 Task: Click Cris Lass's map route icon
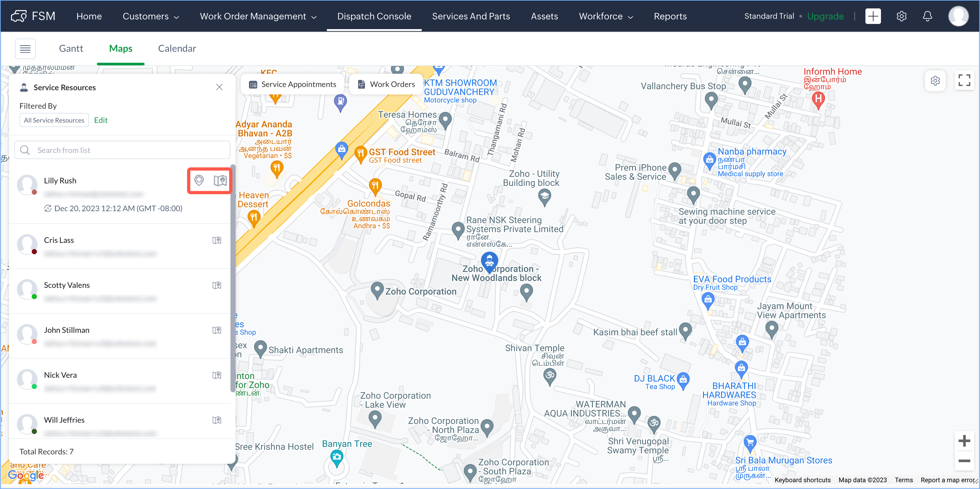(217, 240)
